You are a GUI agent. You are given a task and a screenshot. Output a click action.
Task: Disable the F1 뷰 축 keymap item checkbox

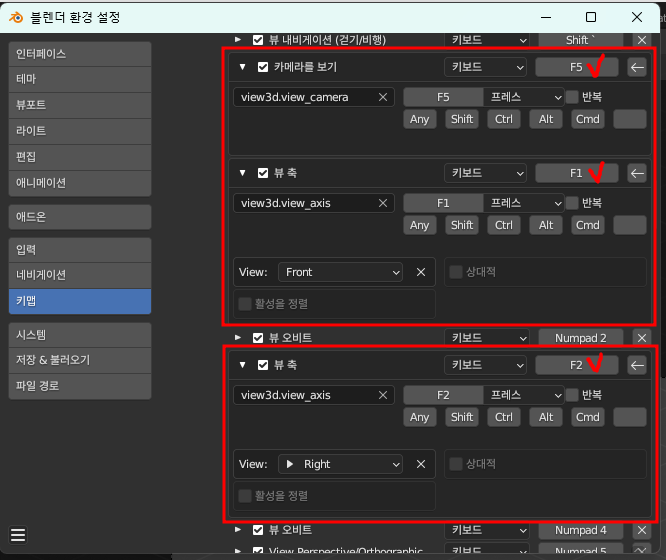pos(263,173)
